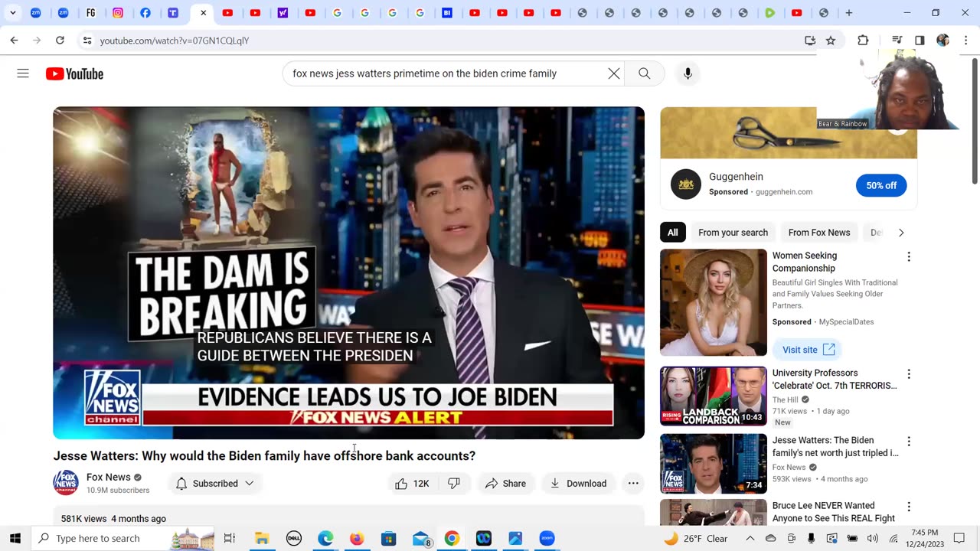The width and height of the screenshot is (980, 551).
Task: Share the video
Action: coord(505,484)
